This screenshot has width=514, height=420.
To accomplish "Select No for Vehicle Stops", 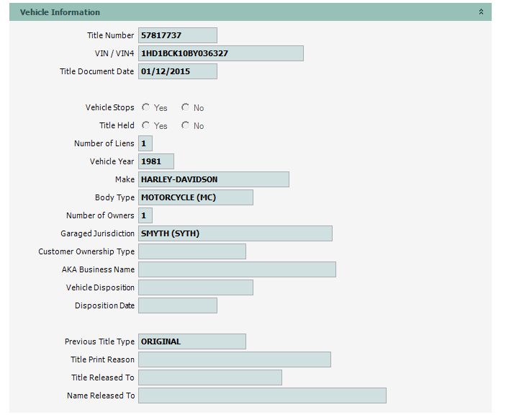I will click(x=186, y=107).
